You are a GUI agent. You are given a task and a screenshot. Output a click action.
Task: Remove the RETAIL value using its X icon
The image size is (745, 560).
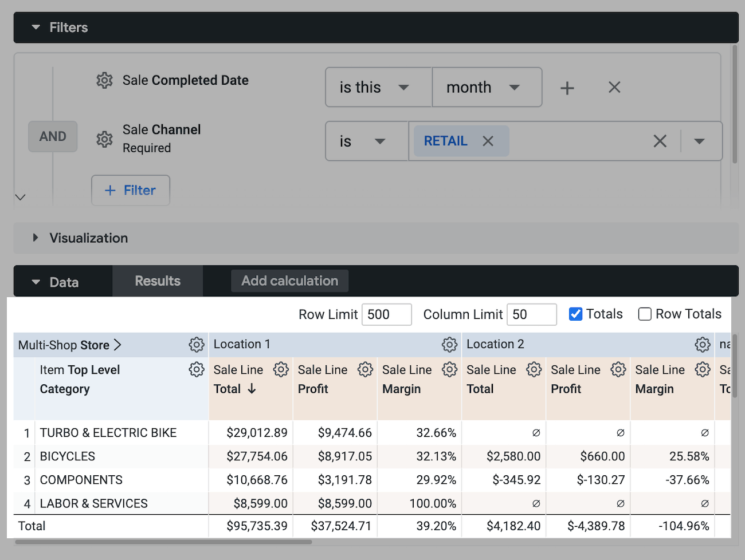pos(488,140)
